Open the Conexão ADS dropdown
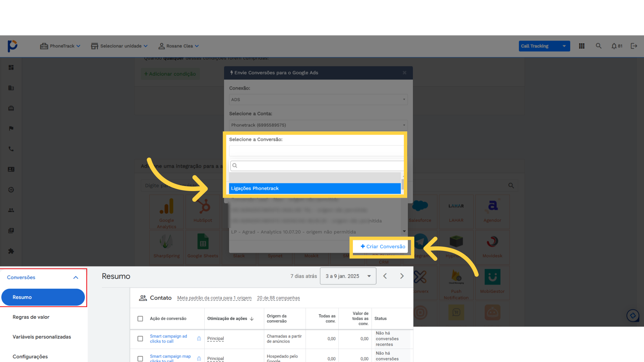Image resolution: width=644 pixels, height=362 pixels. pyautogui.click(x=318, y=100)
